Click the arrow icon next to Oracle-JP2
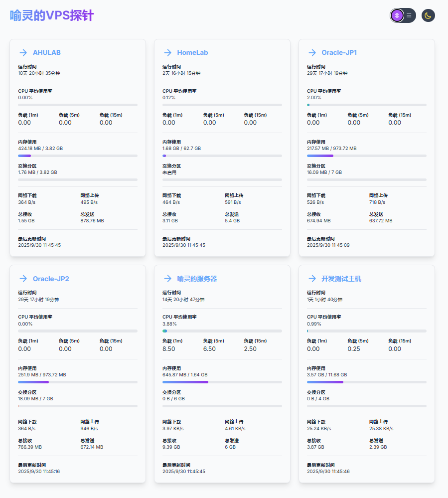This screenshot has width=448, height=498. 23,279
